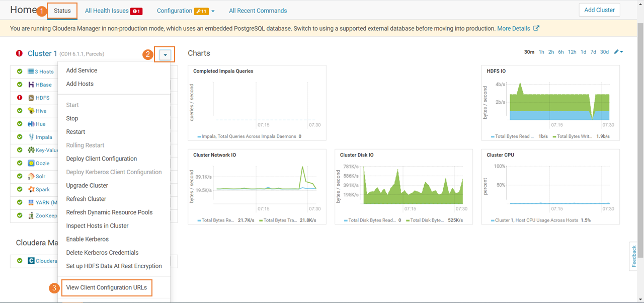
Task: Click the Spark service icon
Action: pos(31,189)
